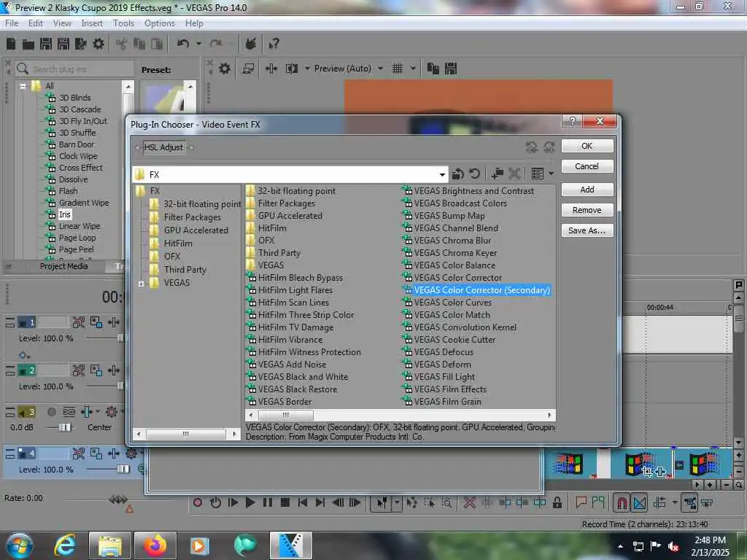Open Firefox from taskbar
This screenshot has width=747, height=560.
click(x=155, y=545)
